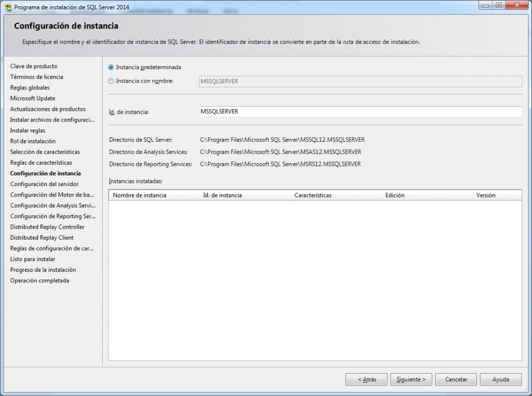The image size is (532, 396).
Task: Select Reglas de configuración de car... step
Action: click(x=51, y=248)
